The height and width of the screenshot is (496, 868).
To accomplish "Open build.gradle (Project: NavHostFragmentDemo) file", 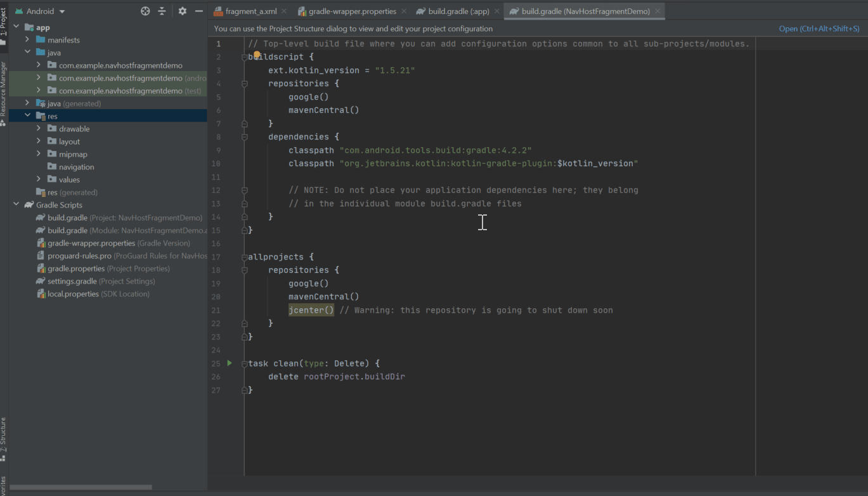I will (x=119, y=218).
